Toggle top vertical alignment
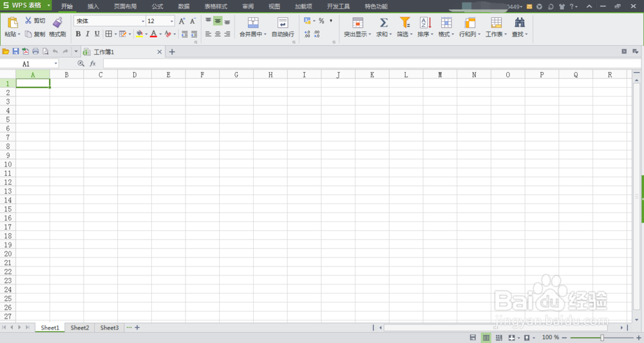Image resolution: width=644 pixels, height=343 pixels. [208, 21]
